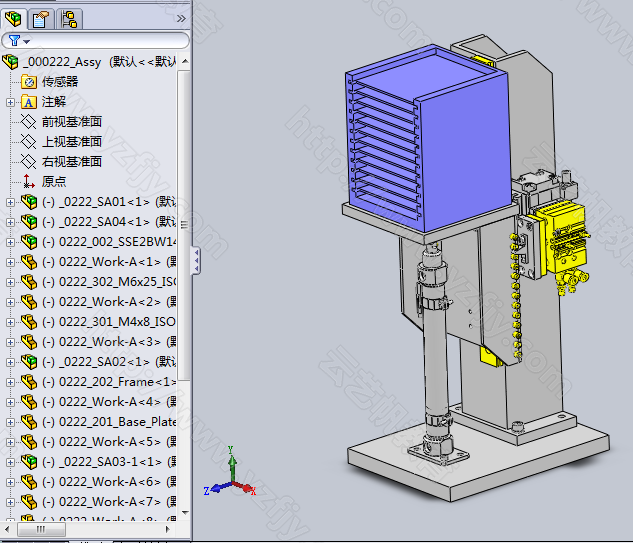Select the 0222_Work-A<1> part icon

[29, 262]
